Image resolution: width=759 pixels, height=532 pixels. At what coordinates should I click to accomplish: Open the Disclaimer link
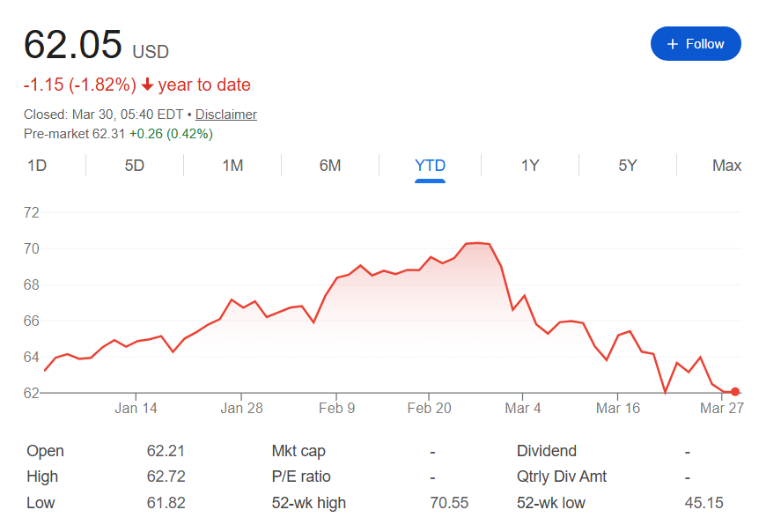point(225,115)
